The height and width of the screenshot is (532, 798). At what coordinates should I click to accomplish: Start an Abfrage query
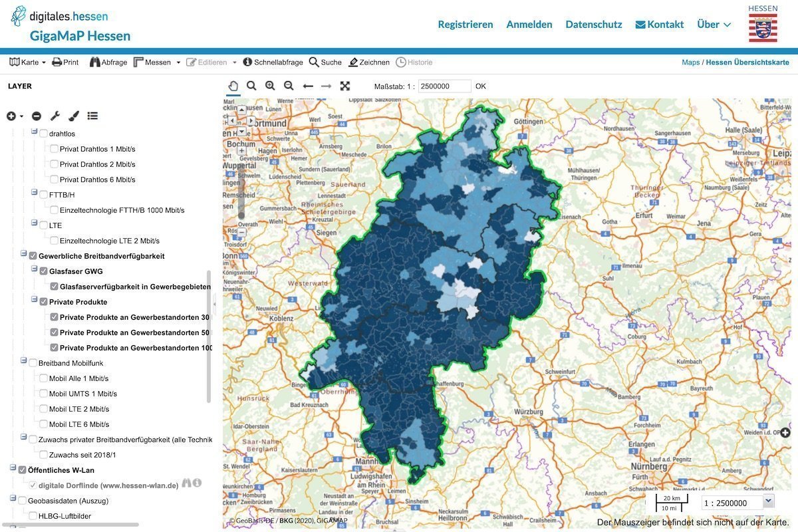108,62
